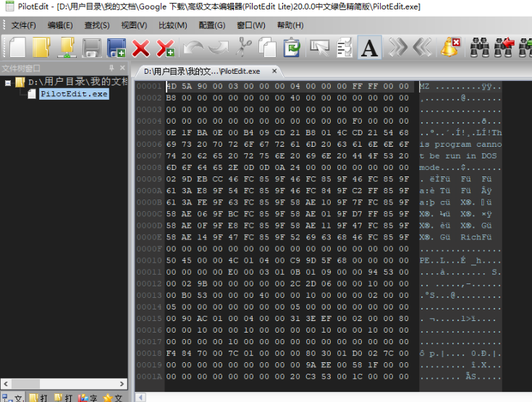Click ASCII text 'mode....$.......'
532x402 pixels.
tap(460, 168)
